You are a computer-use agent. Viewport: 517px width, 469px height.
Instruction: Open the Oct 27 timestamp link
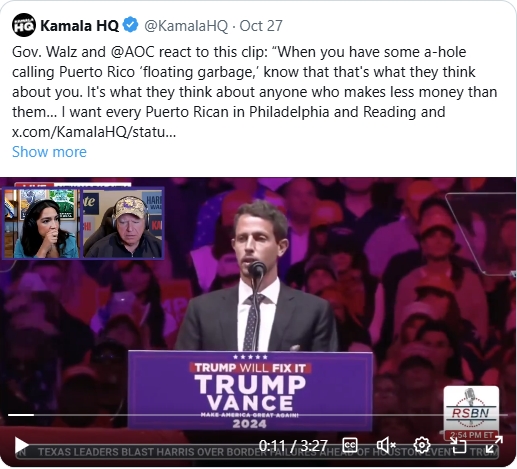[x=261, y=26]
